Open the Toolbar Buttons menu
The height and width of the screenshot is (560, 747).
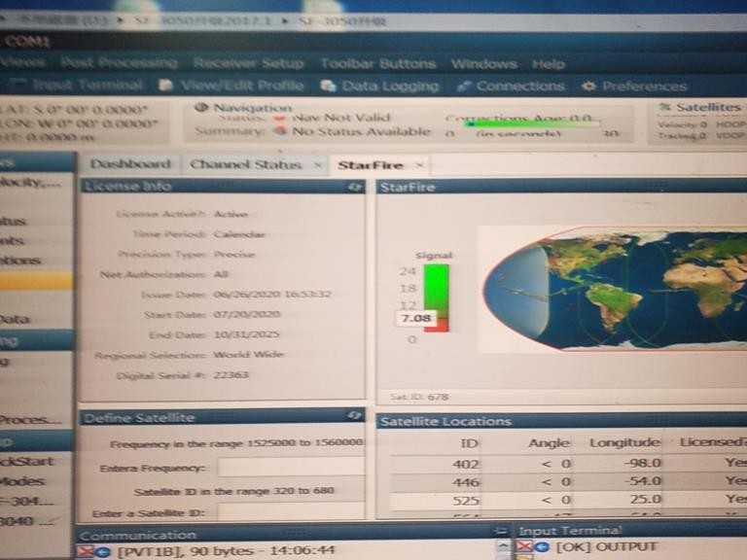[378, 63]
